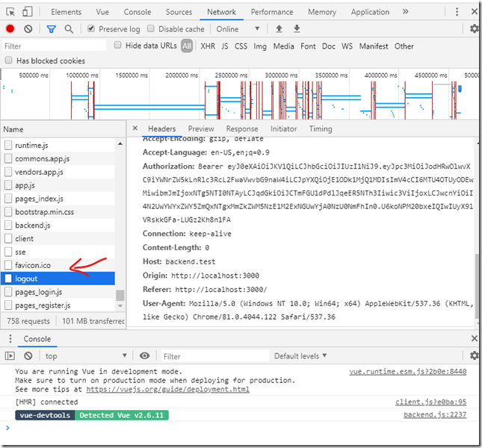The width and height of the screenshot is (482, 448).
Task: Activate the inspect element picker icon
Action: 10,12
